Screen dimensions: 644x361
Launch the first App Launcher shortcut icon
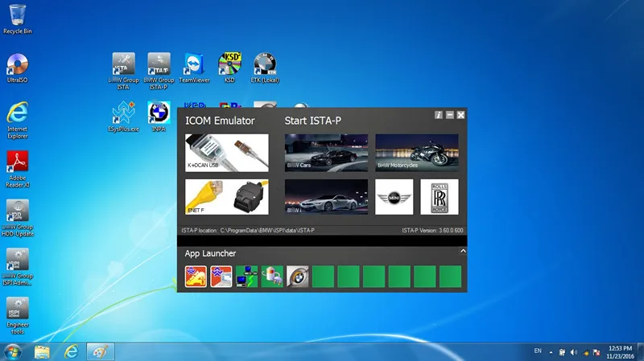pos(196,277)
